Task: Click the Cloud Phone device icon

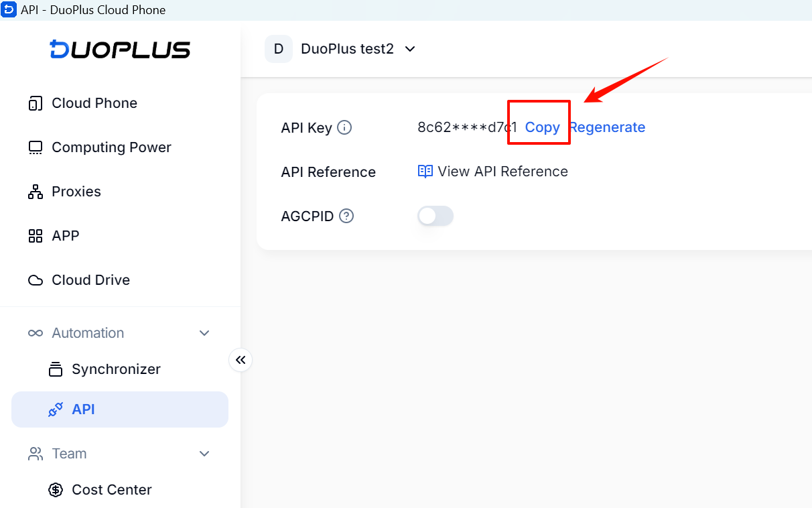Action: pyautogui.click(x=35, y=103)
